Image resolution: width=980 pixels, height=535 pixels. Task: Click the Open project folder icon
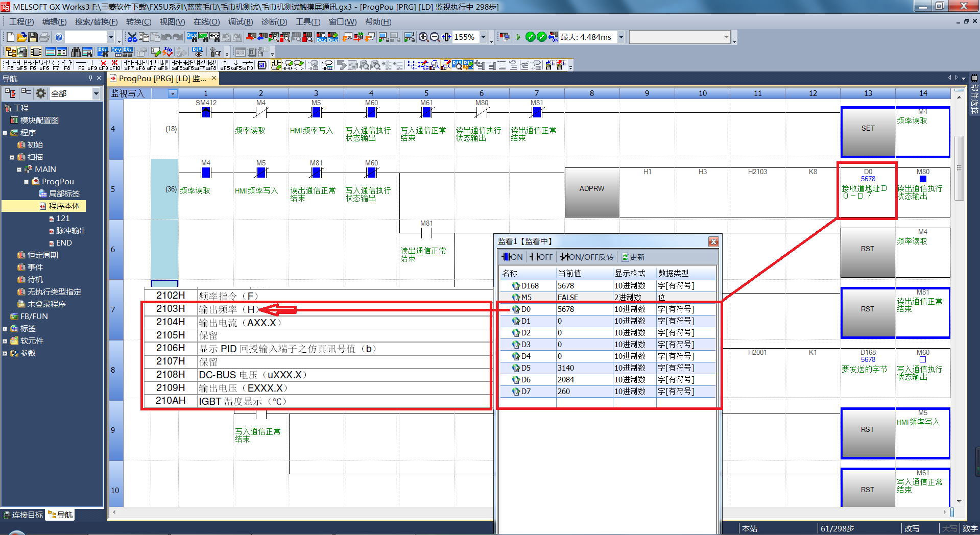point(21,37)
